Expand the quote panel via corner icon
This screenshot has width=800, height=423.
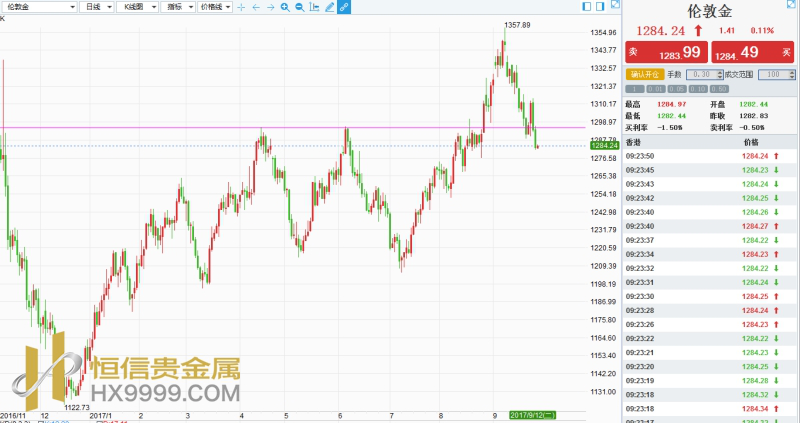[x=790, y=6]
